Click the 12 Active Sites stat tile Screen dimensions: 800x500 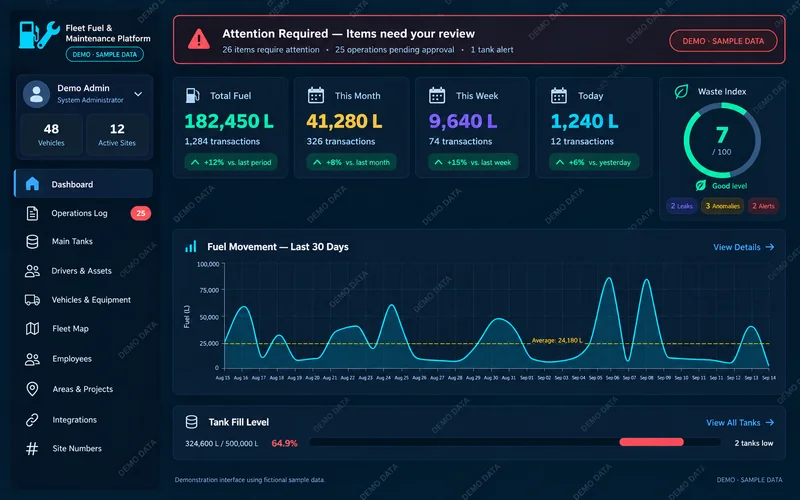(x=117, y=135)
